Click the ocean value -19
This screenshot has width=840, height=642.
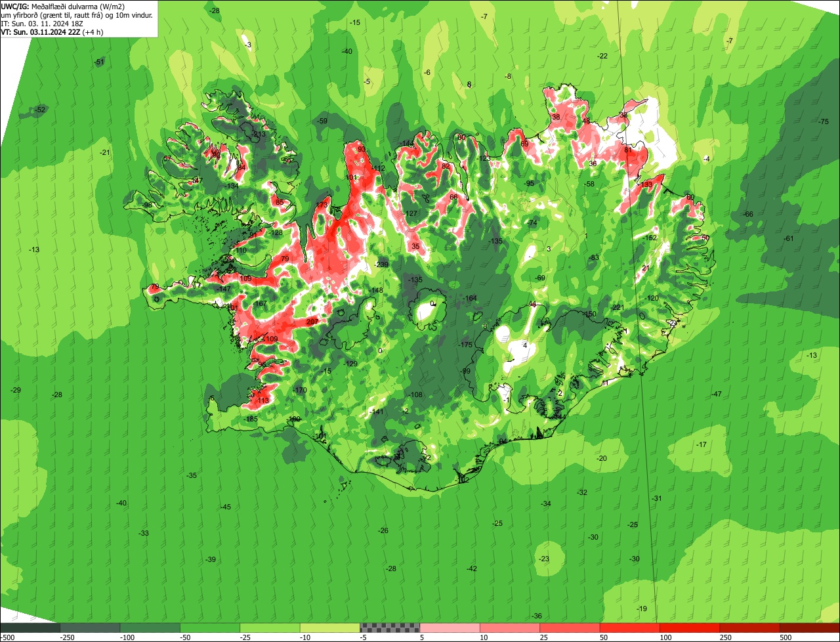642,609
